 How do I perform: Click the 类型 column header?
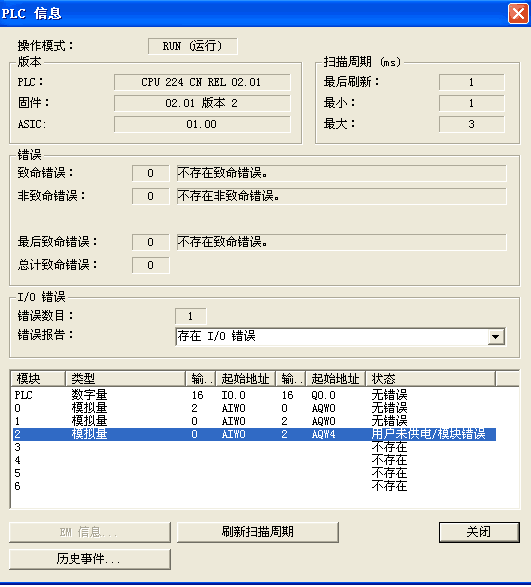pos(125,378)
